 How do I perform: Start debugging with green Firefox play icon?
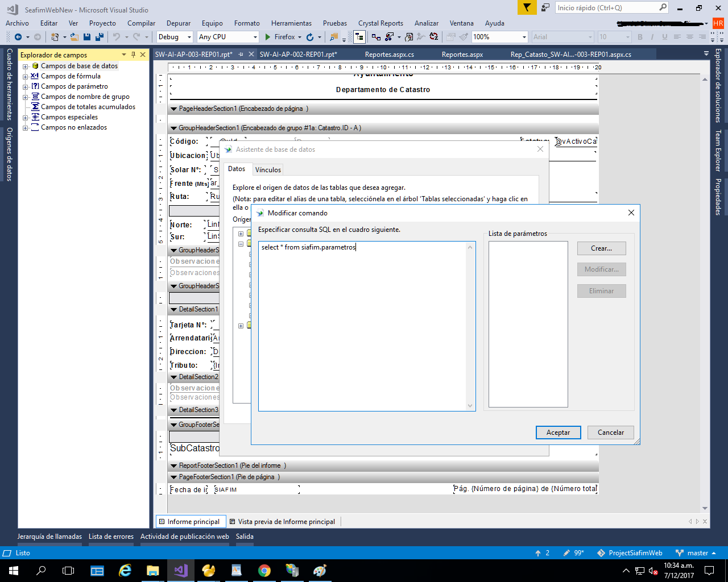[x=268, y=37]
